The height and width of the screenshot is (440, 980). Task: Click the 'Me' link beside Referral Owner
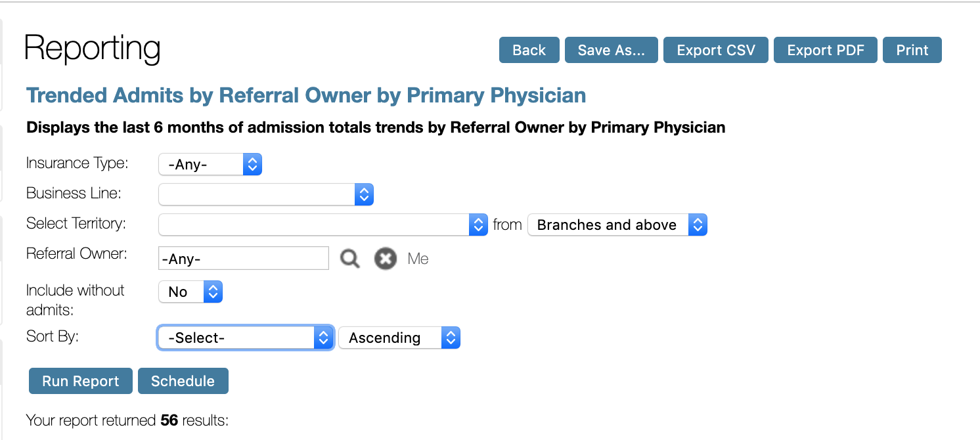point(418,259)
